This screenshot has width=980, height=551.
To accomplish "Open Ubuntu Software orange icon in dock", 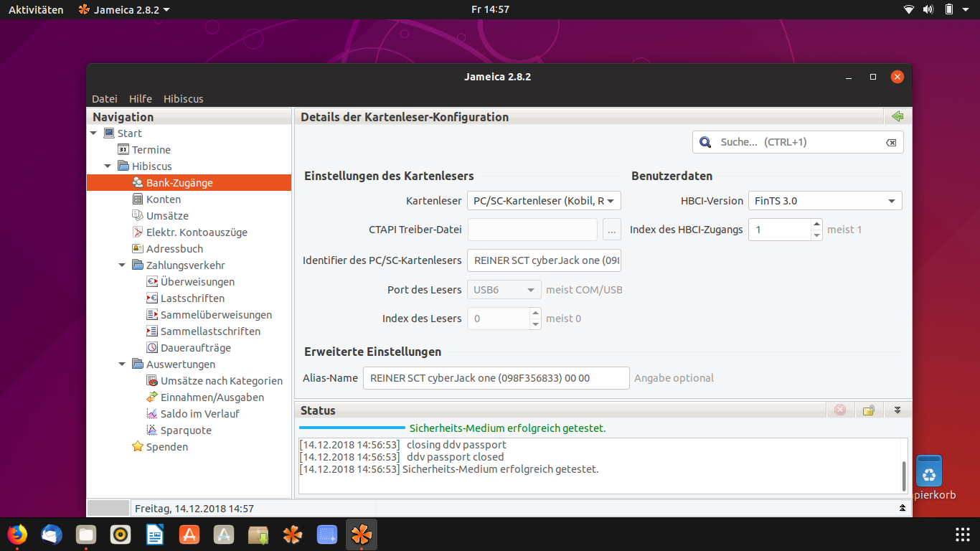I will coord(189,534).
